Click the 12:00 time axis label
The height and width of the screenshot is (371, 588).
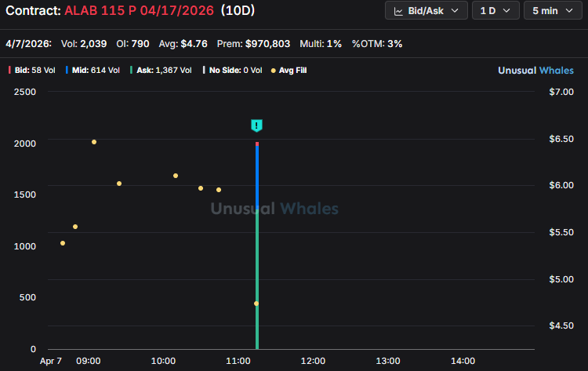pyautogui.click(x=313, y=361)
